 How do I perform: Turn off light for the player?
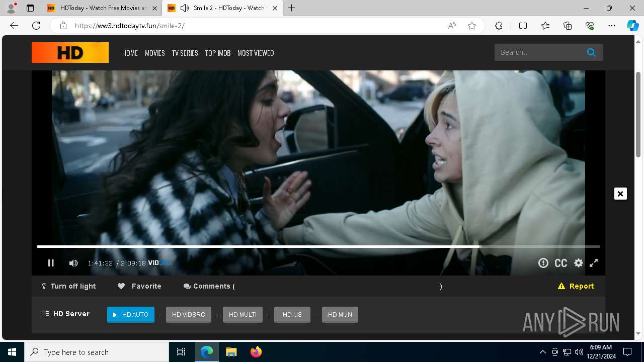point(69,286)
